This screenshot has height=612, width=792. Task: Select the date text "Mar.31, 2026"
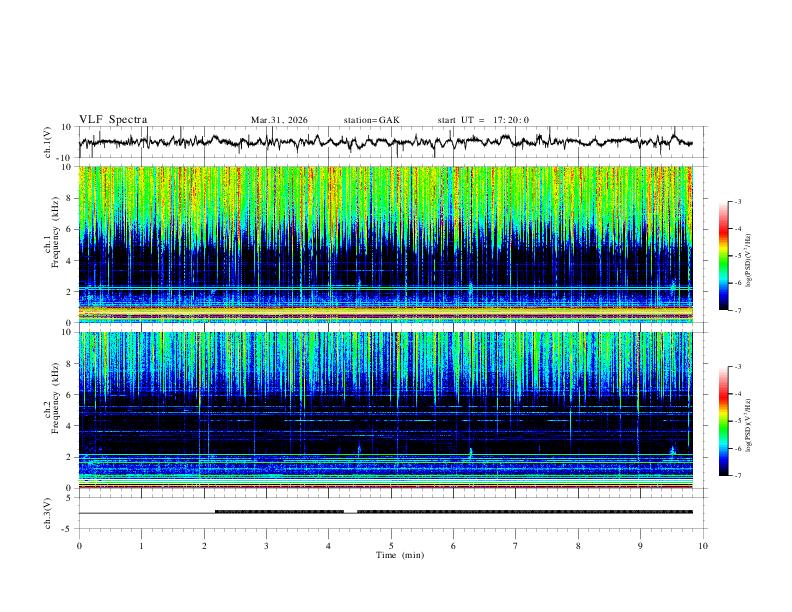point(279,120)
